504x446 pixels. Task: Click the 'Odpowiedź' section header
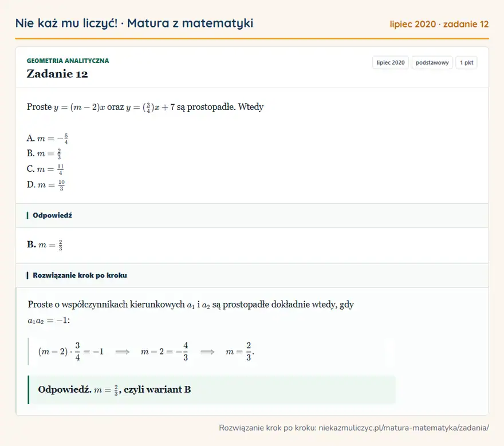click(252, 215)
